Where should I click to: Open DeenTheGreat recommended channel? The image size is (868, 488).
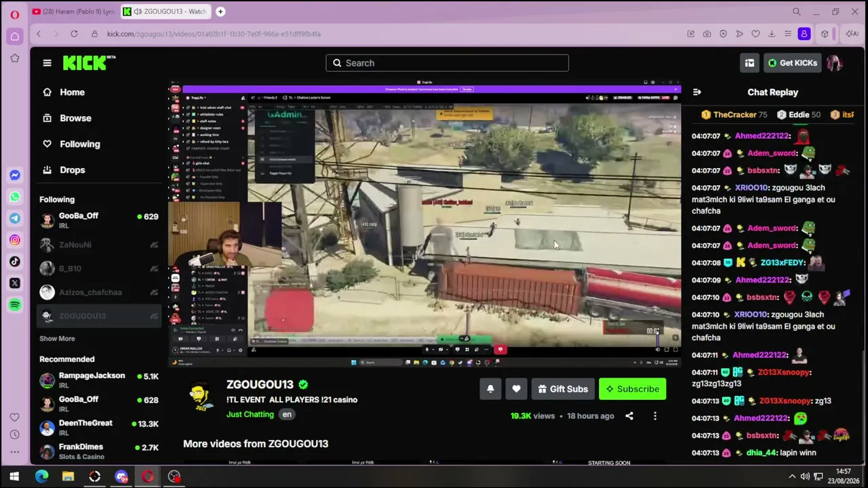click(x=99, y=427)
